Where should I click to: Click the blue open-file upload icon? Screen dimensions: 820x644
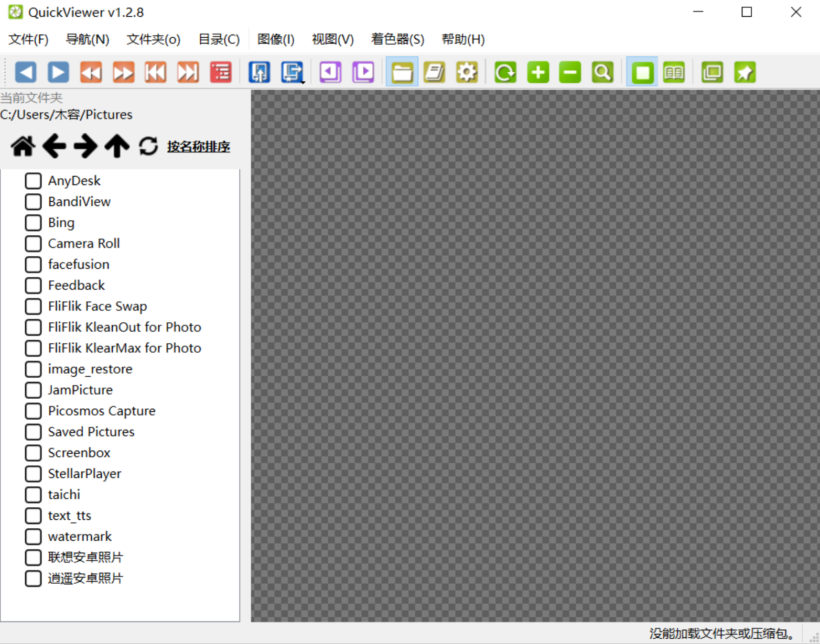(260, 72)
